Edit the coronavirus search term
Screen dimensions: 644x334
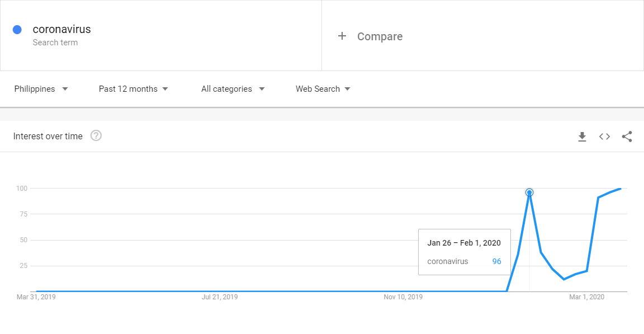[x=61, y=30]
